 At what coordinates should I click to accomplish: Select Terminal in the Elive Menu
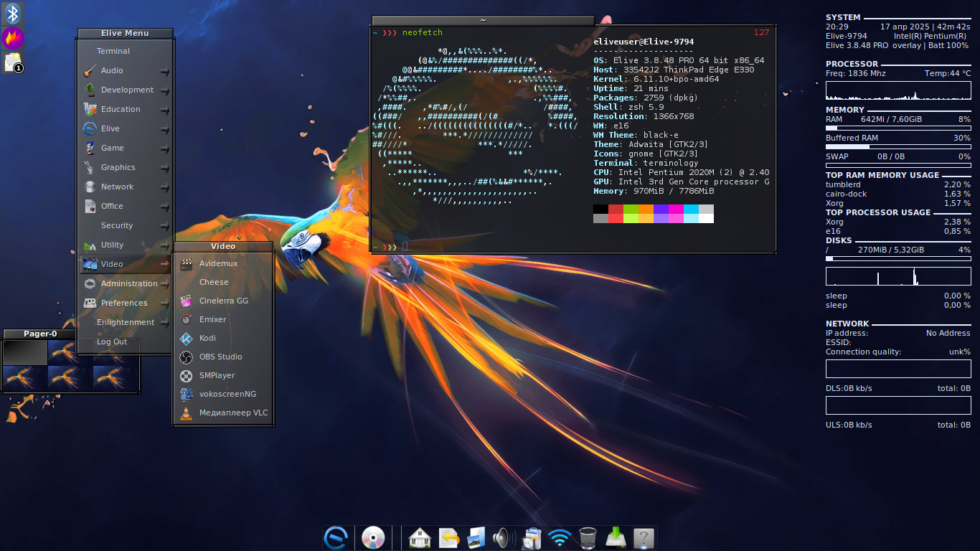[x=126, y=51]
